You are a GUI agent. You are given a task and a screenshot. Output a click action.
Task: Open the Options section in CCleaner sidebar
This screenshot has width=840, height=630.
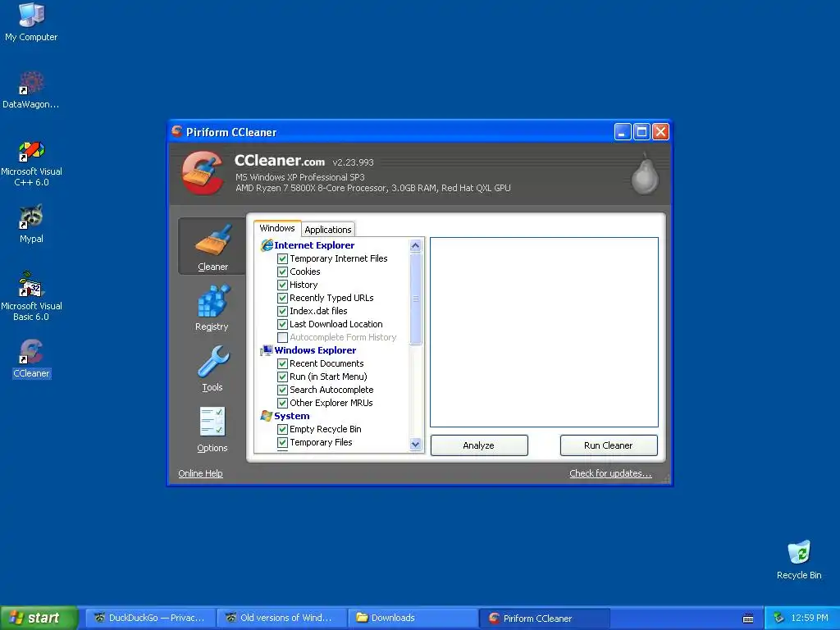pos(212,429)
